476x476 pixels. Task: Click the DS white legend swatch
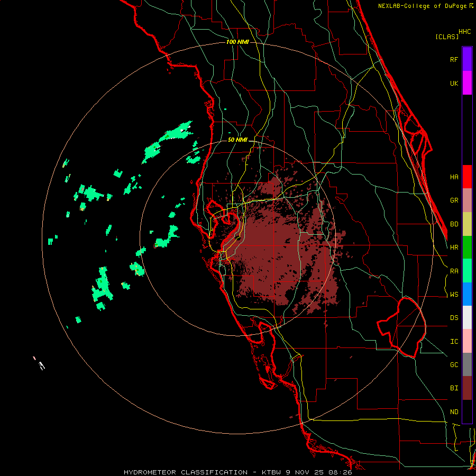click(x=467, y=317)
